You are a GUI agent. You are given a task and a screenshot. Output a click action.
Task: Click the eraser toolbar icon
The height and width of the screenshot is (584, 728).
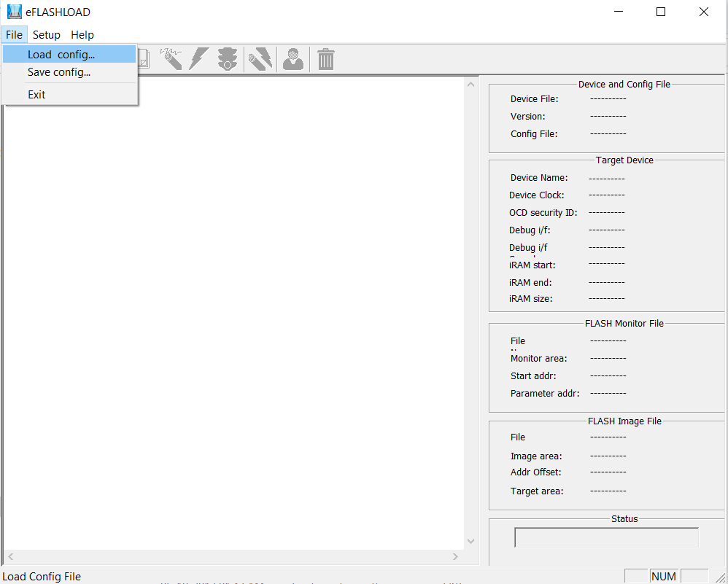[171, 59]
